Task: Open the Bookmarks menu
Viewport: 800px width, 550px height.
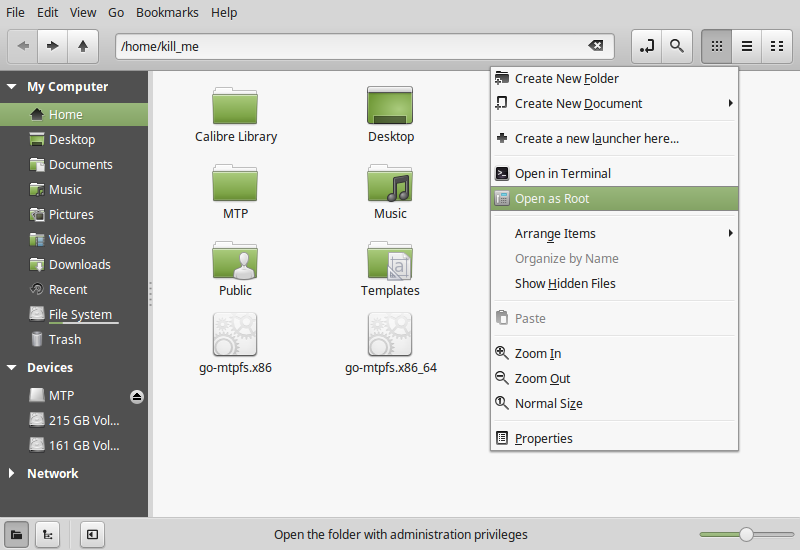Action: click(167, 13)
